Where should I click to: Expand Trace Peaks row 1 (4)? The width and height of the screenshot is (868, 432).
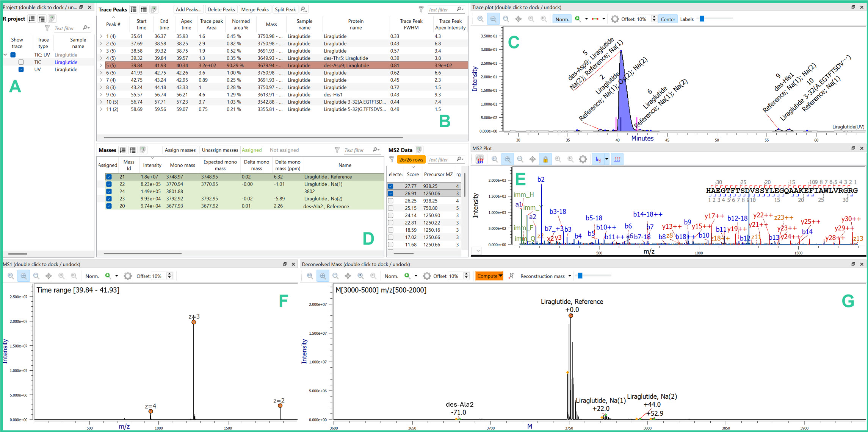click(101, 36)
